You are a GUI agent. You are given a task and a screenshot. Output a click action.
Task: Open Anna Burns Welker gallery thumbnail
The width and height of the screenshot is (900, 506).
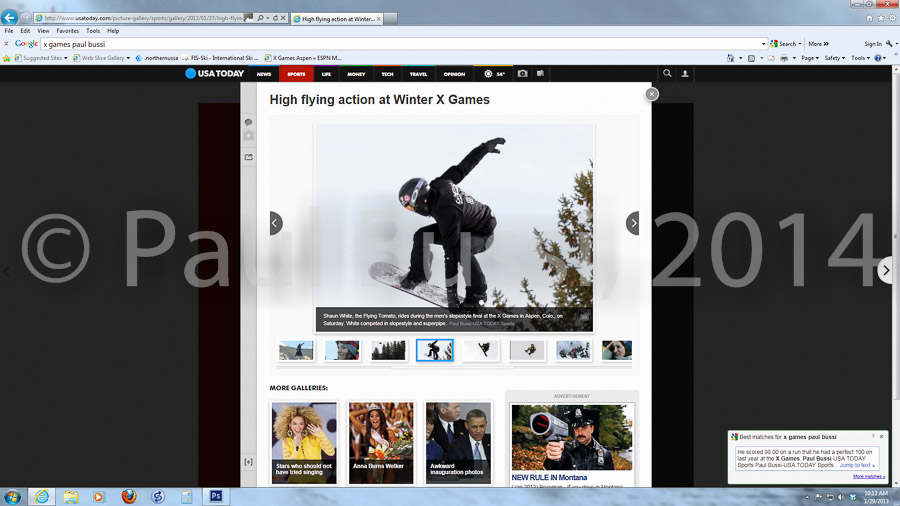click(x=381, y=443)
